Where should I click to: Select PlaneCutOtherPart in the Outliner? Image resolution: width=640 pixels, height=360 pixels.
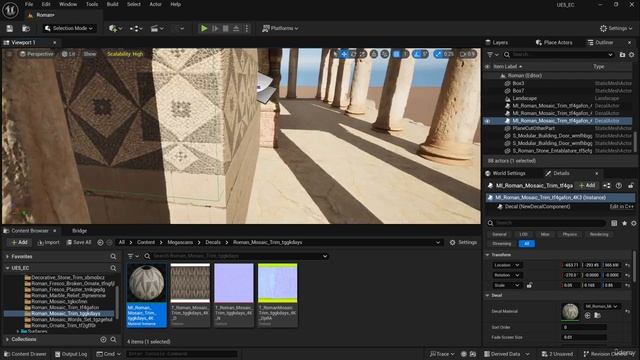[x=533, y=128]
